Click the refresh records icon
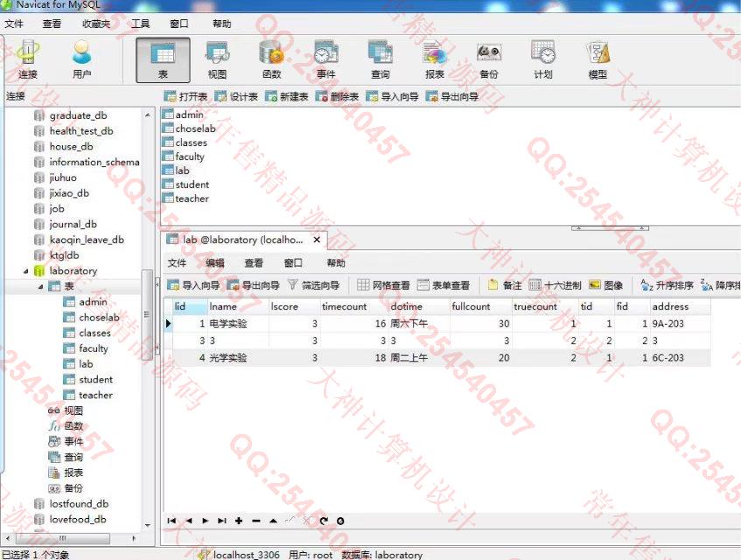741x560 pixels. pos(324,521)
